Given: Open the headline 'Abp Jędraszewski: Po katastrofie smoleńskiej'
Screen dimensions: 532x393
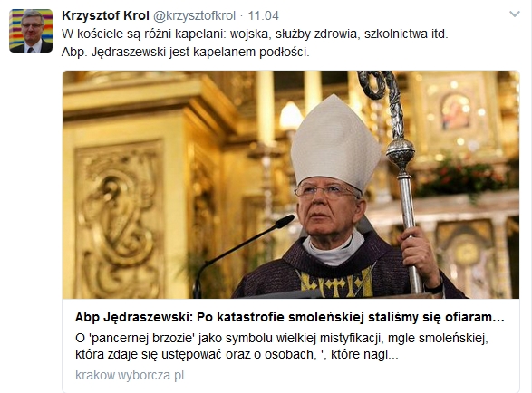Looking at the screenshot, I should [x=290, y=317].
